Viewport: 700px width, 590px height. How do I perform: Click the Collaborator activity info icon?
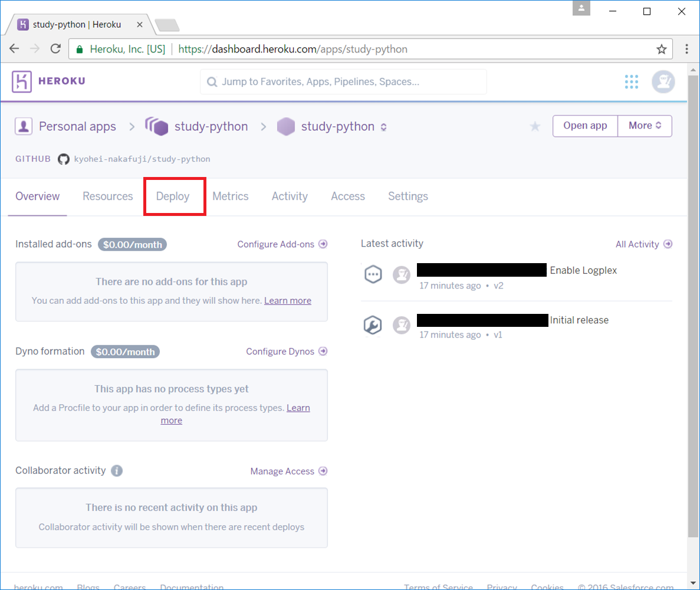[x=117, y=471]
